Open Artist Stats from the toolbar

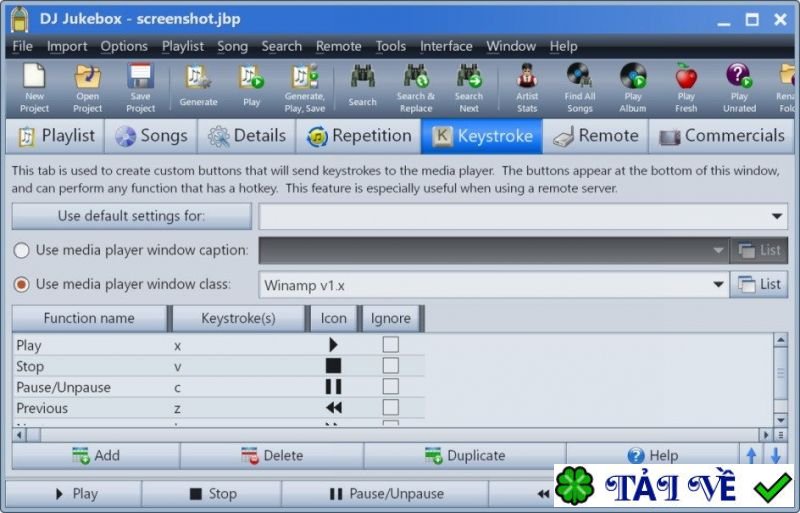(527, 88)
